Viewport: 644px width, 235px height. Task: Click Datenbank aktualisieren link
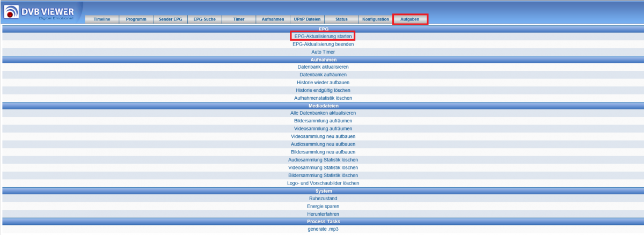[323, 67]
